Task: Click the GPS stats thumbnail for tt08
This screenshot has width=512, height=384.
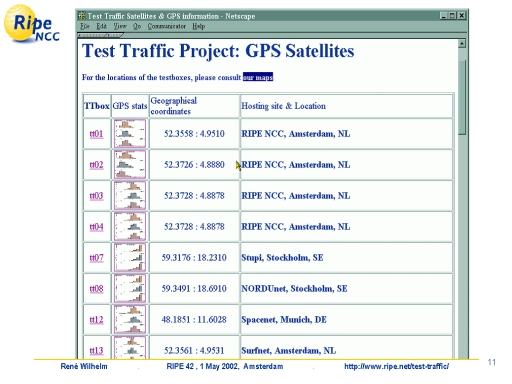Action: [x=130, y=289]
